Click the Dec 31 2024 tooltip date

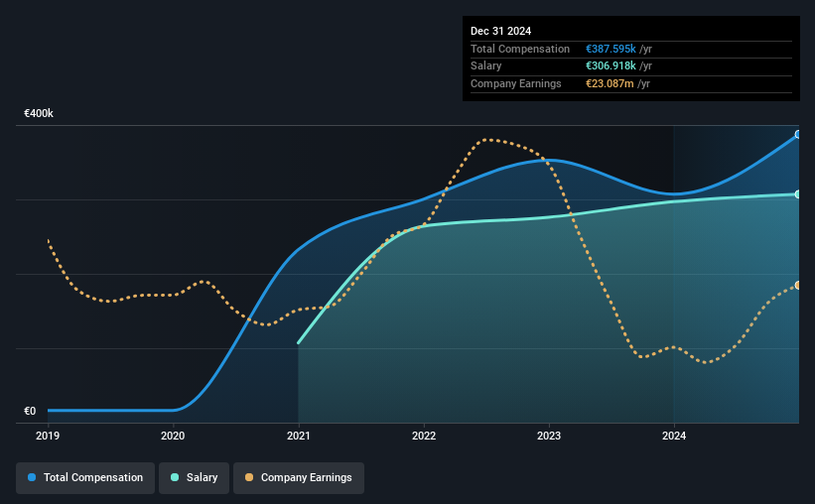click(500, 31)
